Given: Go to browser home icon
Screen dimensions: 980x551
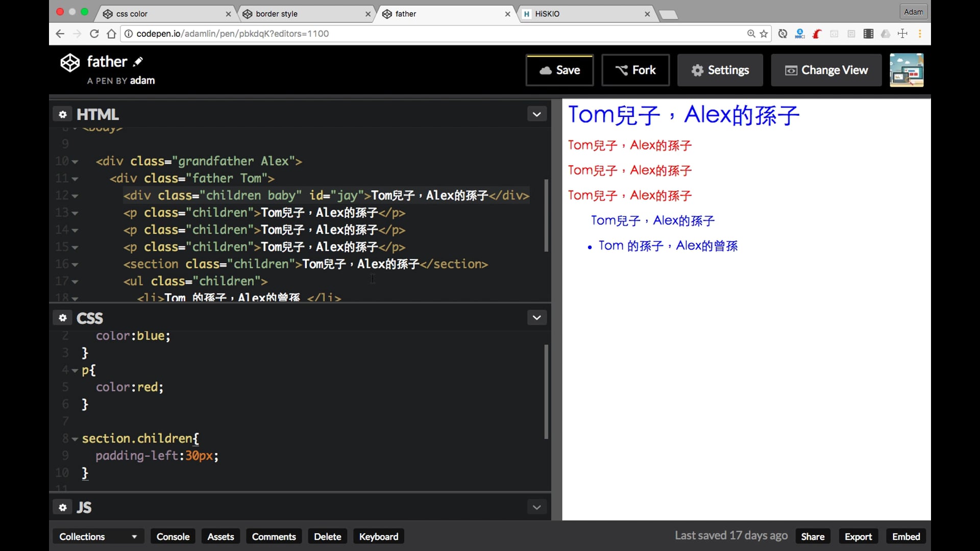Looking at the screenshot, I should coord(111,34).
